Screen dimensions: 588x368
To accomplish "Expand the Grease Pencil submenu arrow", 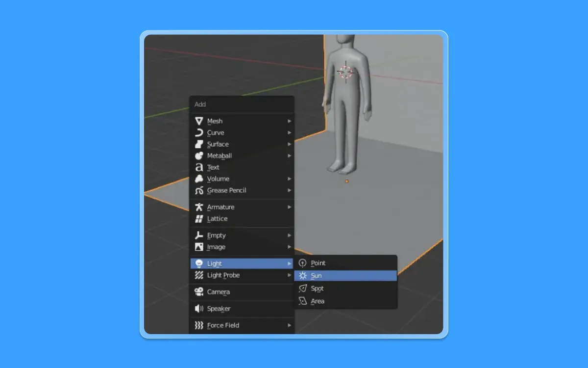I will tap(289, 190).
